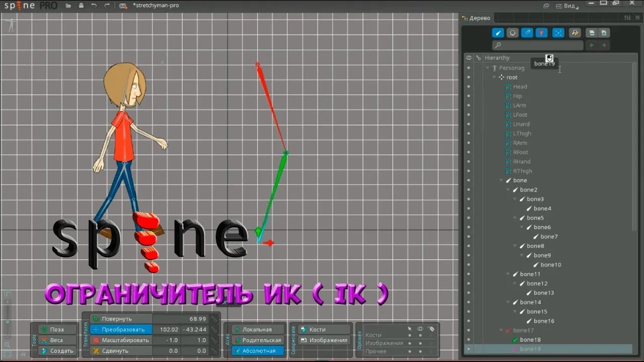Click the key icon beside rotate value

coord(215,319)
